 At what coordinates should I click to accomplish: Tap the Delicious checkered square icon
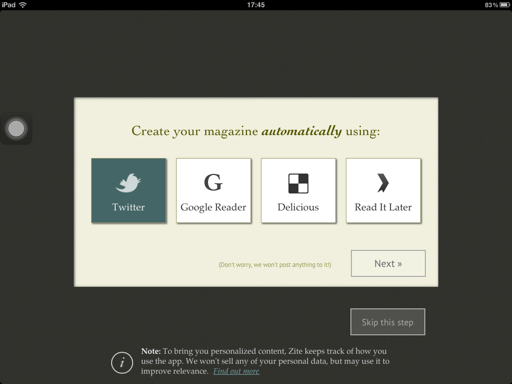point(298,183)
